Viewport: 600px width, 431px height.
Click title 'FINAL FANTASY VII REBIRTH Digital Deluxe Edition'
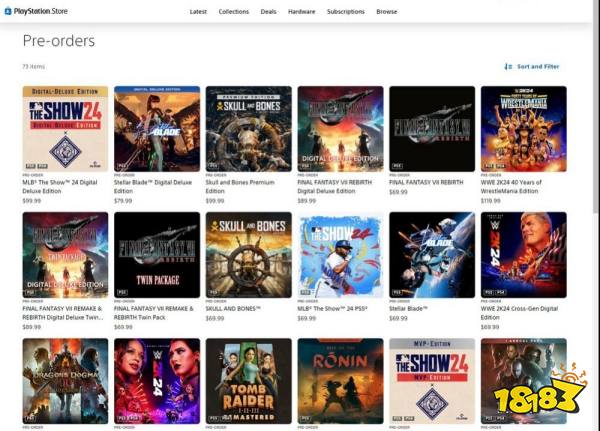(334, 186)
